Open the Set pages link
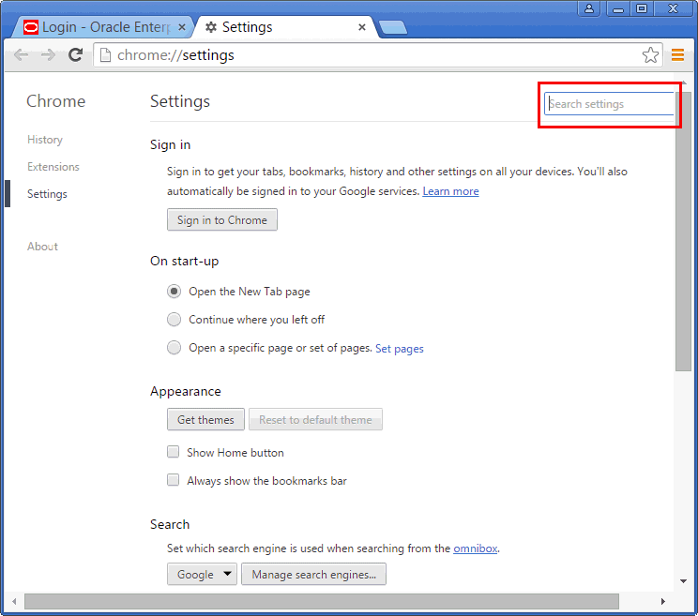 pos(400,349)
